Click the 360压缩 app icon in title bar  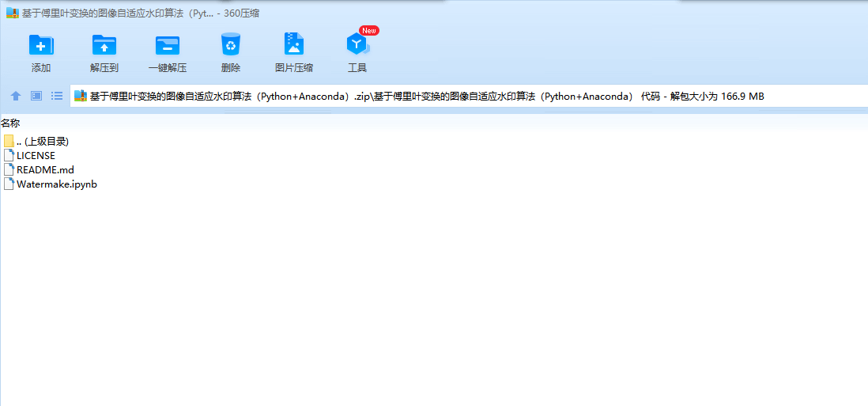pyautogui.click(x=12, y=13)
